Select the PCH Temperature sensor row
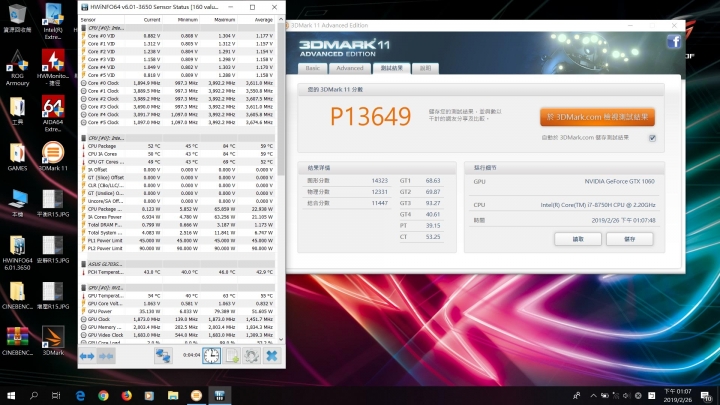This screenshot has width=720, height=405. coord(177,272)
